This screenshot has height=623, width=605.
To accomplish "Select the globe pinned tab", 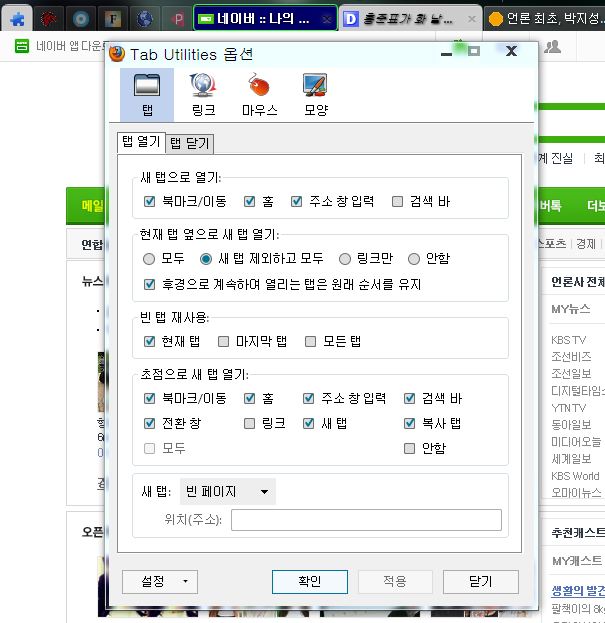I will [x=145, y=19].
